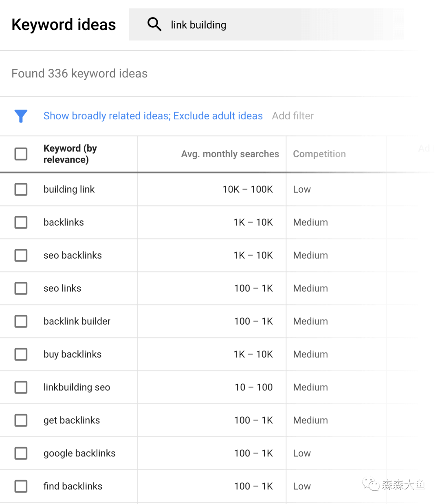
Task: Check the linkbuilding seo checkbox
Action: pos(21,387)
